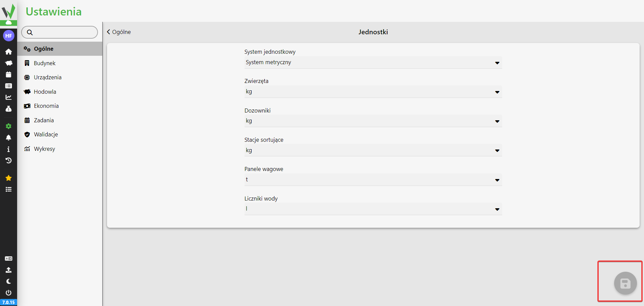The height and width of the screenshot is (306, 644).
Task: Open the Zwierzęta unit dropdown
Action: coord(373,92)
